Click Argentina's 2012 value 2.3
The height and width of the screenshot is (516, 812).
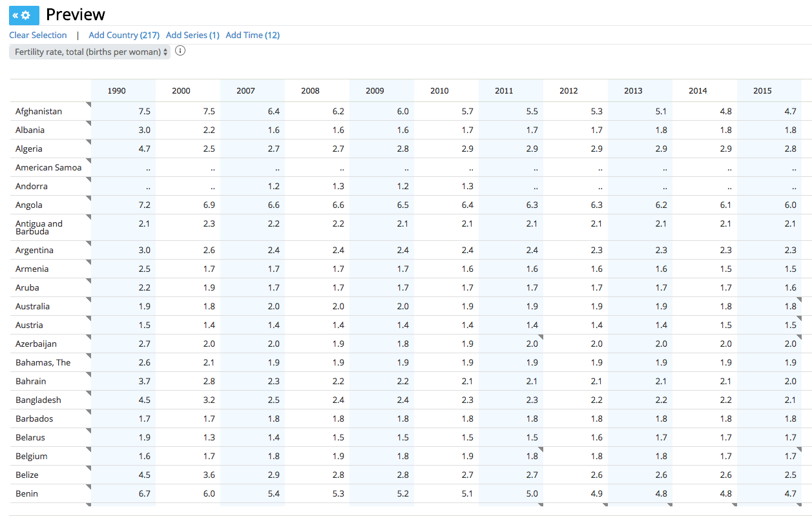[x=597, y=250]
